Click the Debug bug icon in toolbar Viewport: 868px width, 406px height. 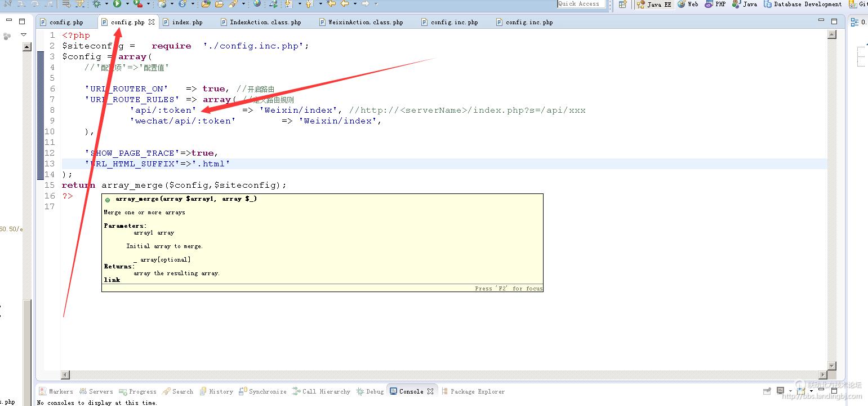96,4
